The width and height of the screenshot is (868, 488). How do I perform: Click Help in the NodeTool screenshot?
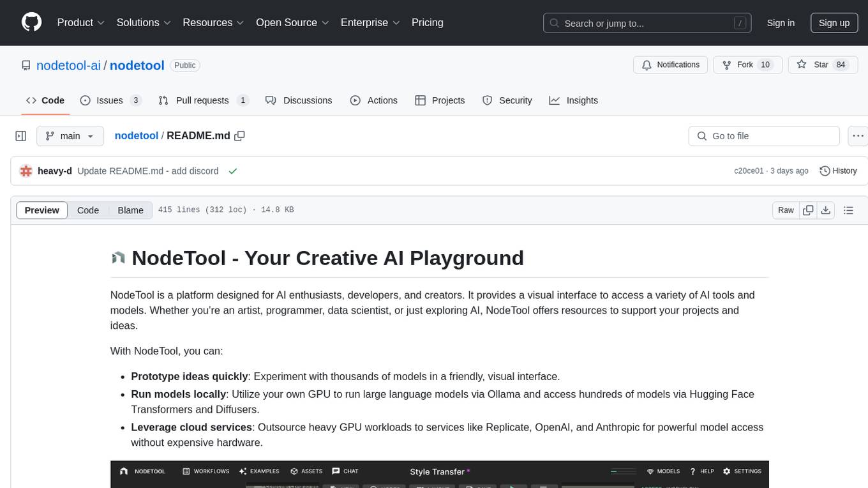[701, 471]
